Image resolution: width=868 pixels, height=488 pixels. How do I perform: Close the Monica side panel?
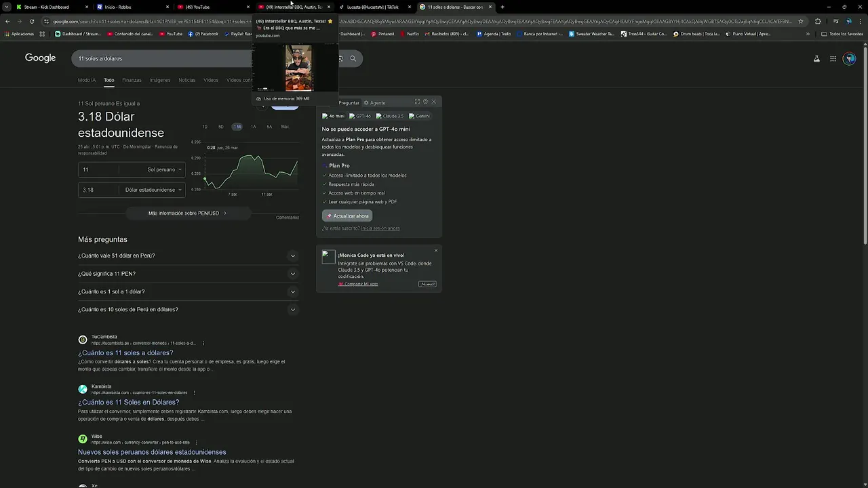[434, 102]
